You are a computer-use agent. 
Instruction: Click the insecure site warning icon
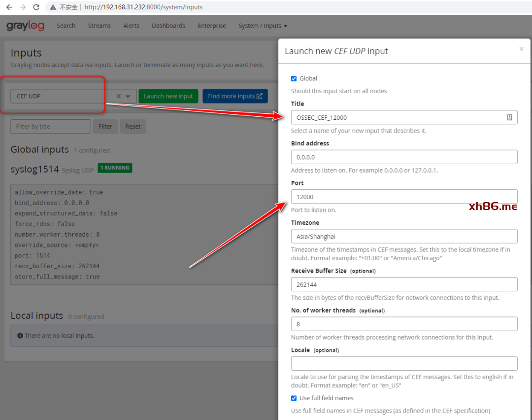[53, 7]
